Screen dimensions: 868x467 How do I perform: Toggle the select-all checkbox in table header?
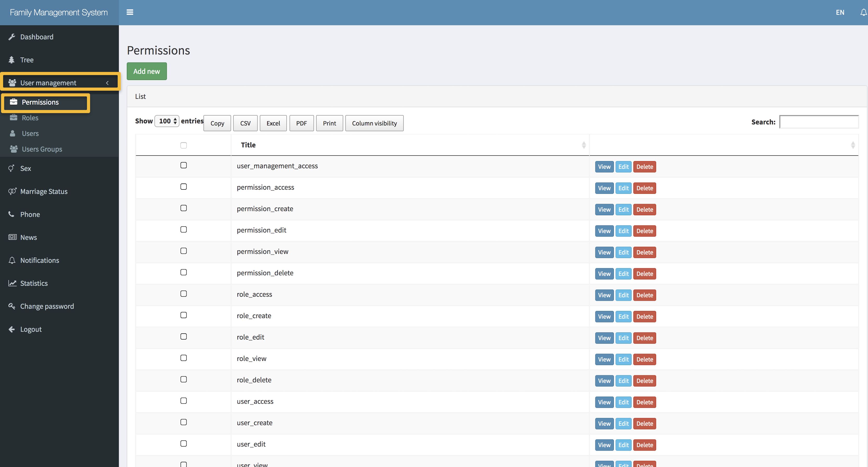(x=183, y=145)
